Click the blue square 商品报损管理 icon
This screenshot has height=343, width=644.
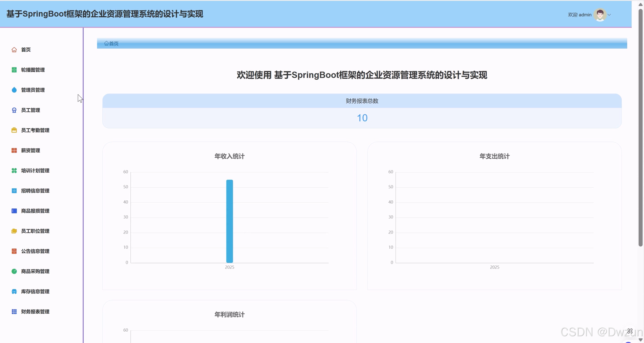click(x=14, y=211)
